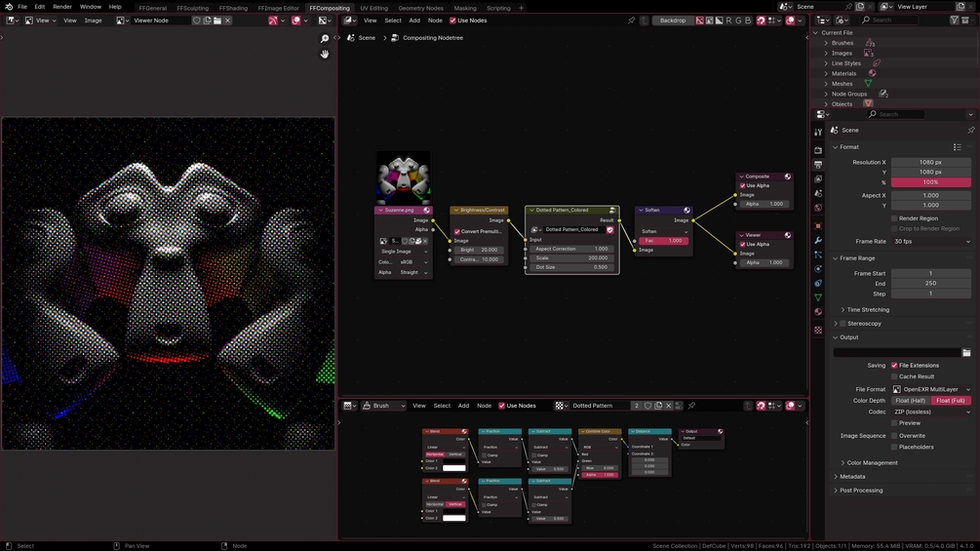Open the File menu

(21, 7)
